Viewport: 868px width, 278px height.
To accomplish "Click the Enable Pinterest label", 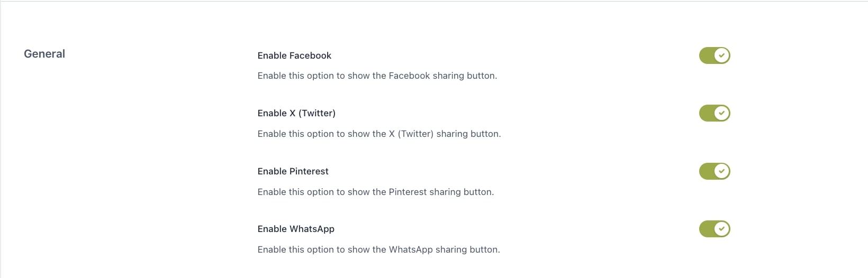I will [x=293, y=171].
